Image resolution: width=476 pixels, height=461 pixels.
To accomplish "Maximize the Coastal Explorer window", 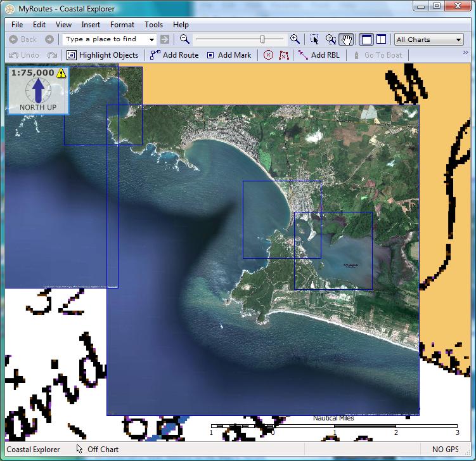I will 436,6.
